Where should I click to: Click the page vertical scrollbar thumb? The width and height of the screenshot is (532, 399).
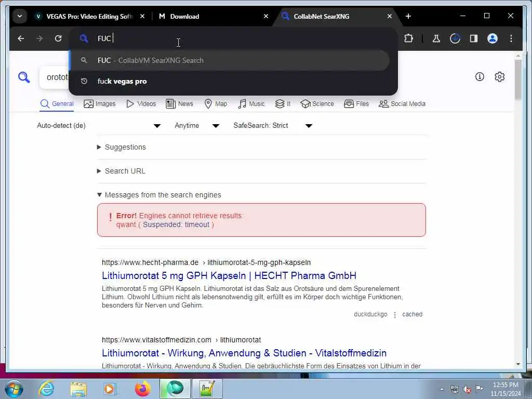(518, 79)
